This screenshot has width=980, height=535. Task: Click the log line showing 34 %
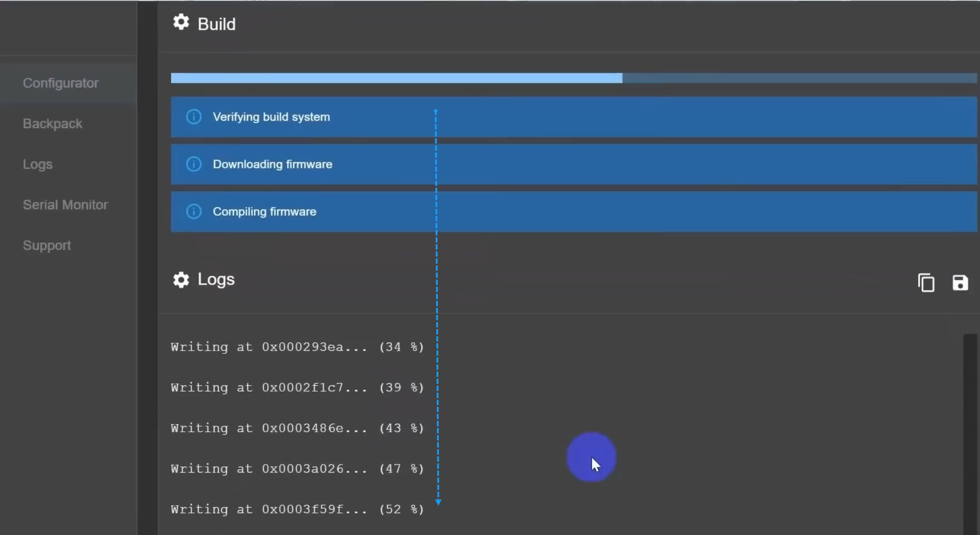pyautogui.click(x=297, y=347)
